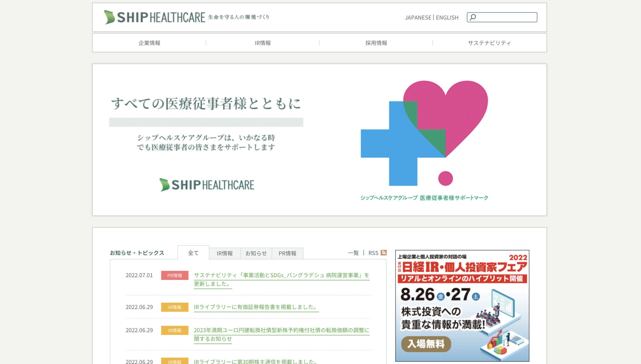Click date 2022.07.01 in news list
This screenshot has height=364, width=641.
point(139,275)
